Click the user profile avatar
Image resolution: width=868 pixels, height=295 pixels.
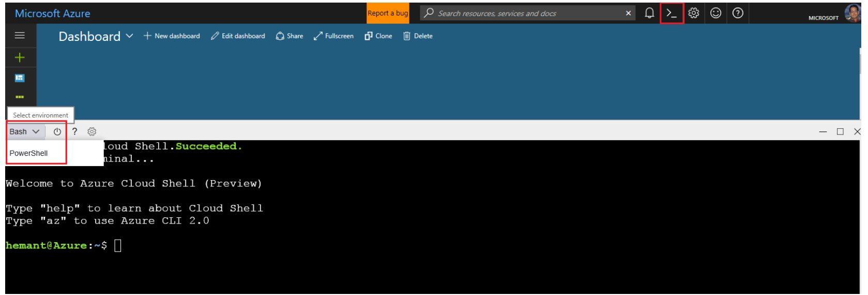(x=852, y=13)
